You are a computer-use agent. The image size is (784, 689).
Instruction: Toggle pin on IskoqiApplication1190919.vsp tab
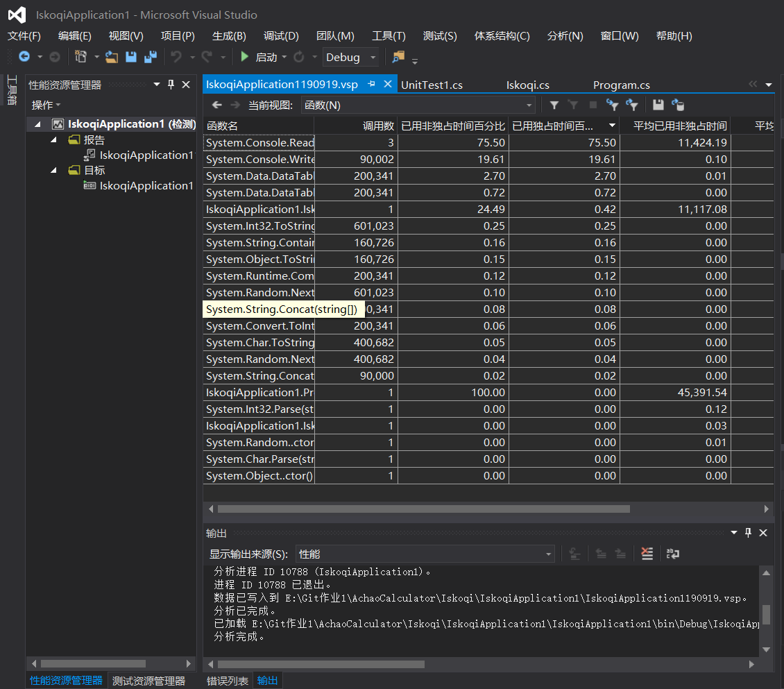371,84
